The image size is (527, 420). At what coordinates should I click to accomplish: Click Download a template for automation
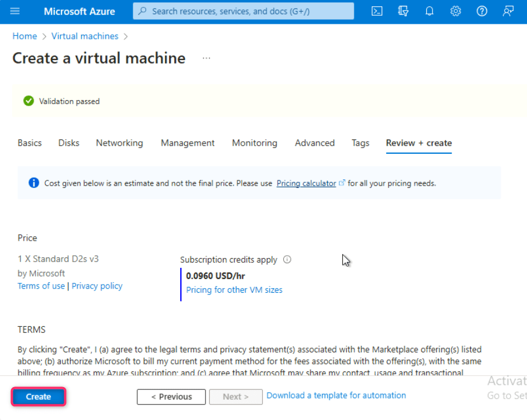coord(336,396)
